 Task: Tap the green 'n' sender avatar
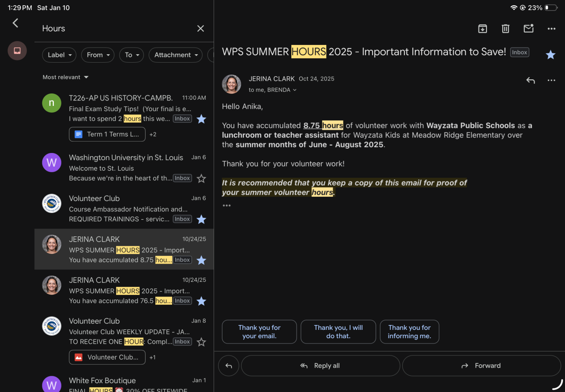coord(52,103)
